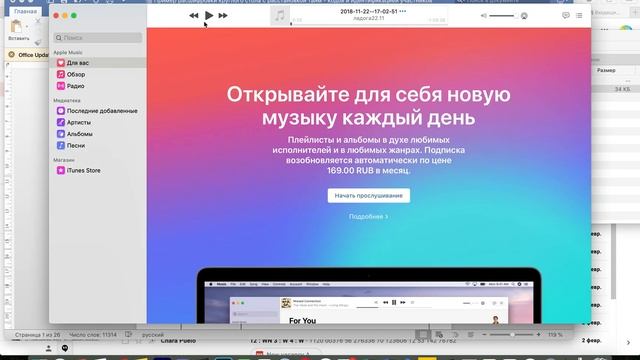Click the note icon next to "Песни"
640x360 pixels.
(61, 145)
